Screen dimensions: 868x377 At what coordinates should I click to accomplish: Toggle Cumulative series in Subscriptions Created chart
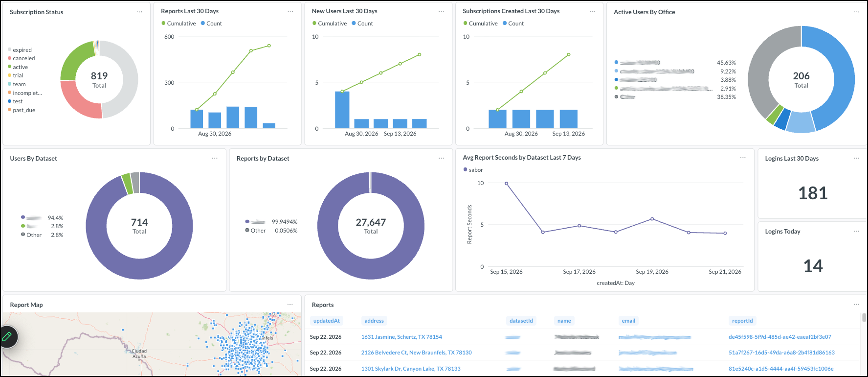(480, 24)
